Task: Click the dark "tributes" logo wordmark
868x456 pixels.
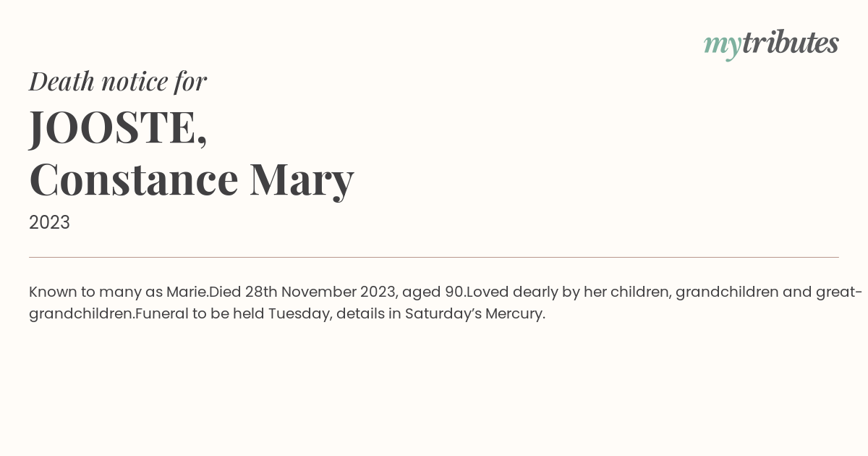Action: pos(790,43)
